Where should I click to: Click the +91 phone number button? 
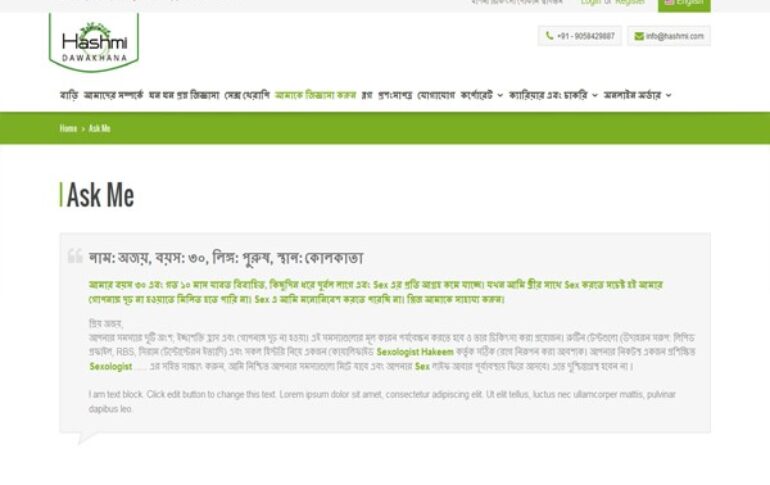click(x=580, y=36)
